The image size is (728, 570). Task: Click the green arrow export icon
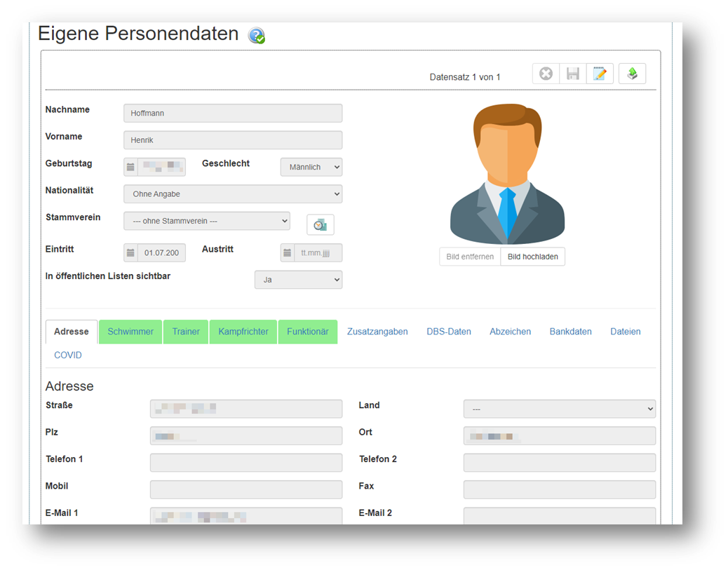[632, 74]
